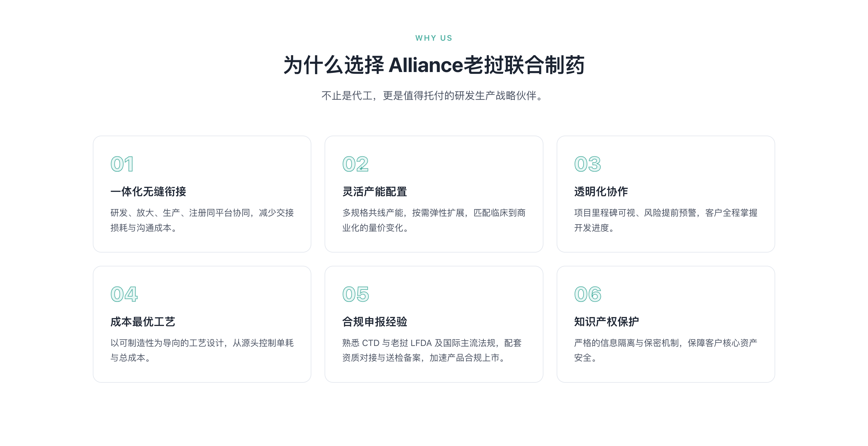The width and height of the screenshot is (868, 446).
Task: Click the description starting "严格的信息隔离与保密机制"
Action: pyautogui.click(x=666, y=350)
